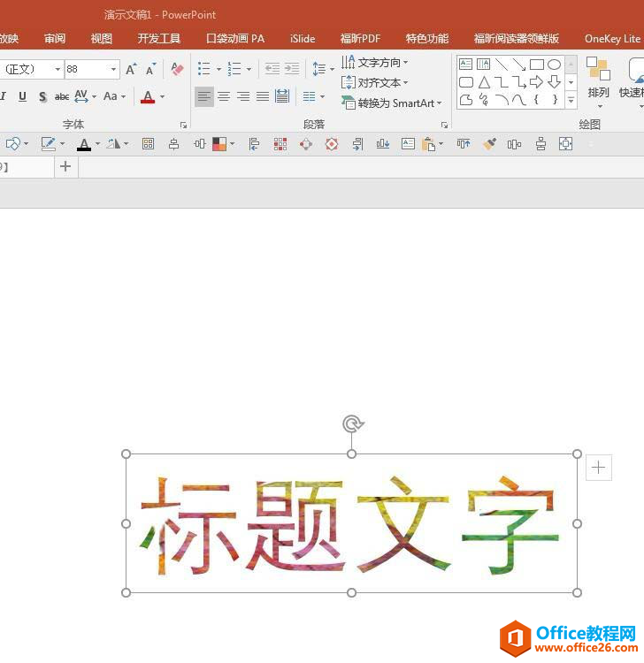Click the merge shapes icon in toolbar

tap(13, 144)
